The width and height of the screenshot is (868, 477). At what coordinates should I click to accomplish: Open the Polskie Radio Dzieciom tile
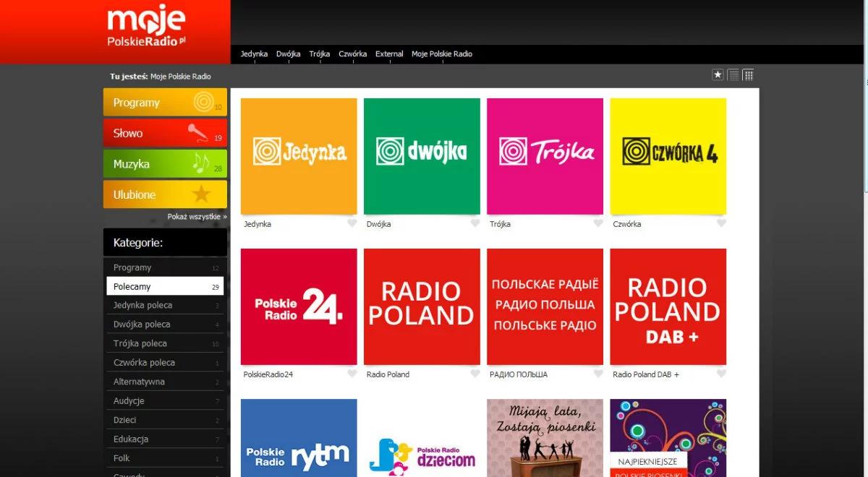[x=422, y=438]
